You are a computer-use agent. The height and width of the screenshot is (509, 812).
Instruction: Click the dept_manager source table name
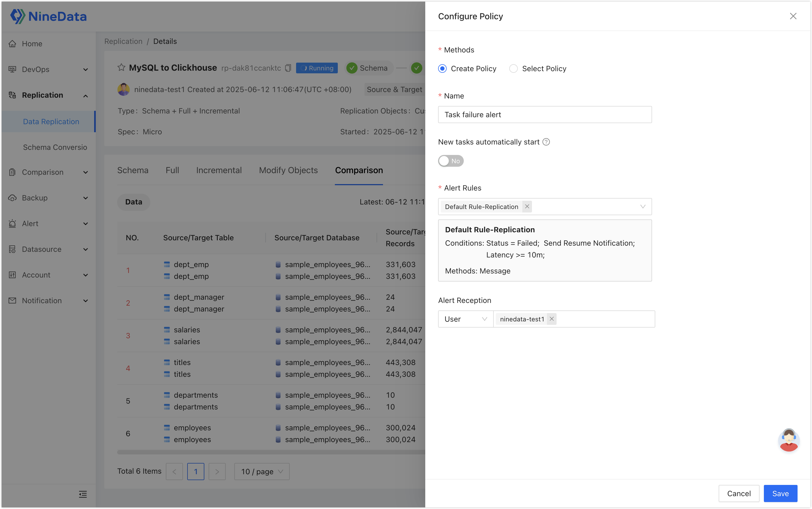click(x=199, y=297)
